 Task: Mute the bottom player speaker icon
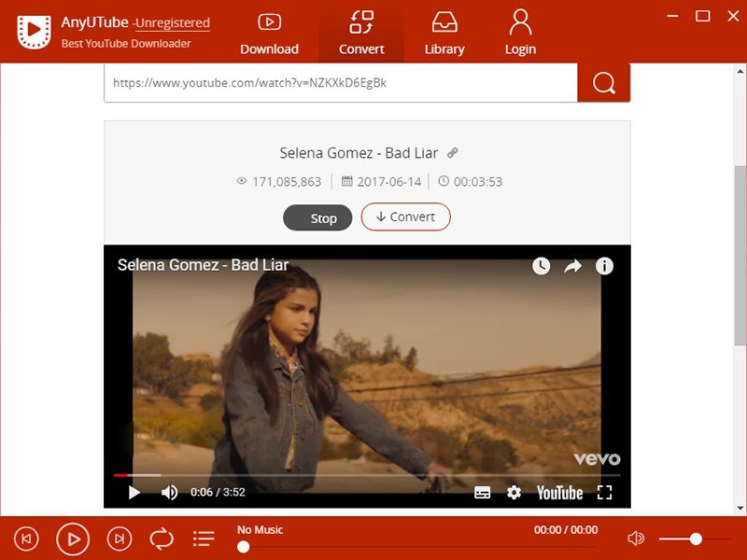pos(636,539)
